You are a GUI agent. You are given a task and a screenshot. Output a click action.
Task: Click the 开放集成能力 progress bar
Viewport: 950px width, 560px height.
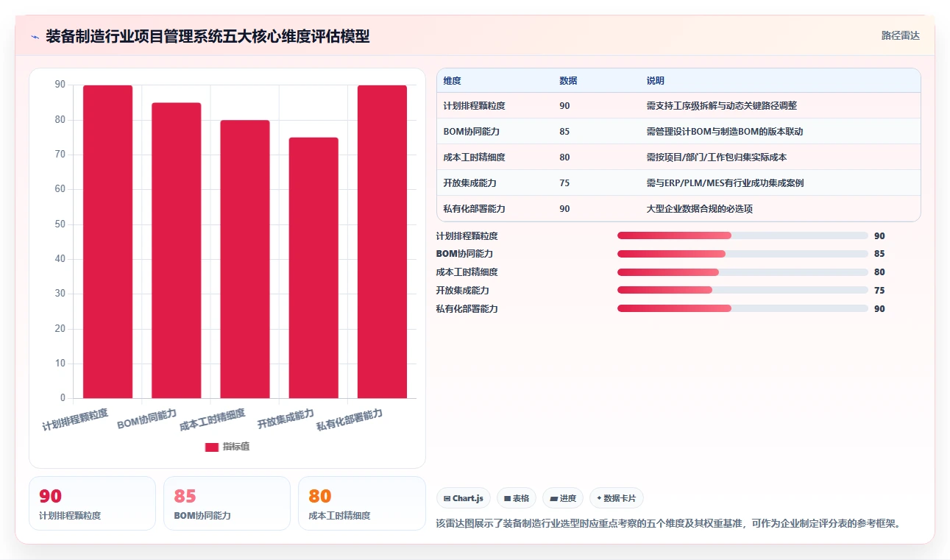point(742,291)
